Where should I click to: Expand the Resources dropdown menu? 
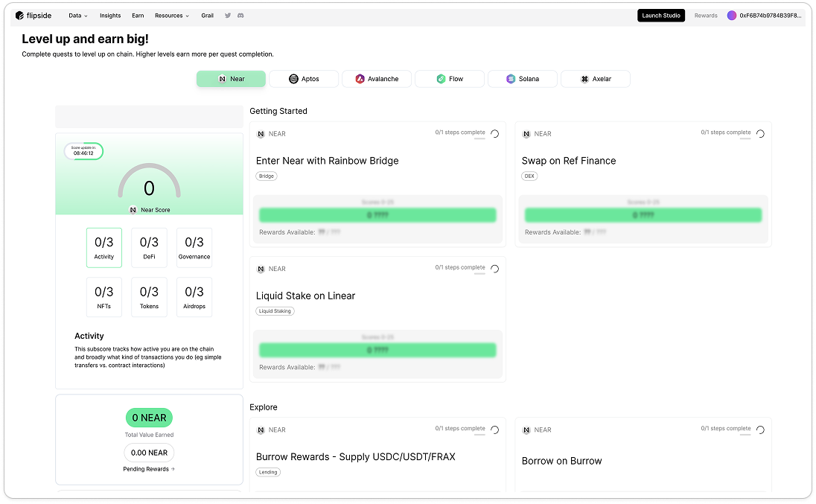click(x=172, y=16)
